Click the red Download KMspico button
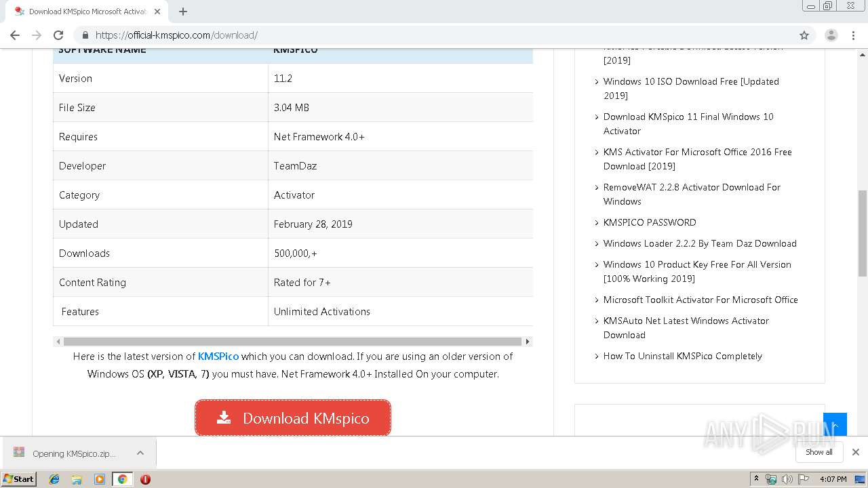This screenshot has width=868, height=488. point(293,418)
